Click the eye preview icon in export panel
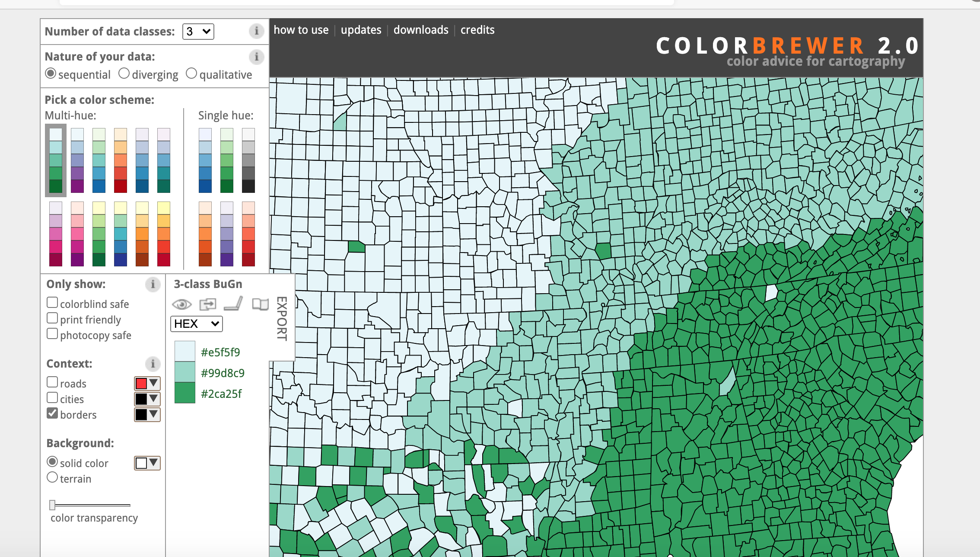The width and height of the screenshot is (980, 557). click(182, 304)
